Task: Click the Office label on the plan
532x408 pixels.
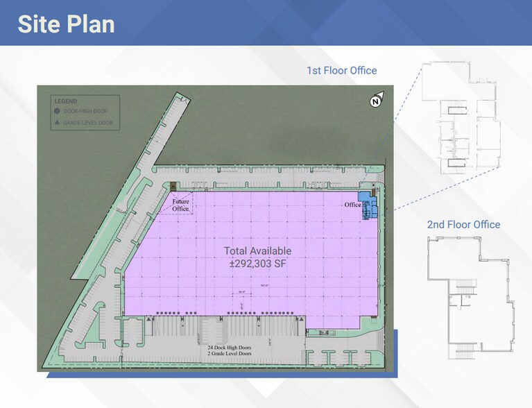Action: pyautogui.click(x=352, y=205)
